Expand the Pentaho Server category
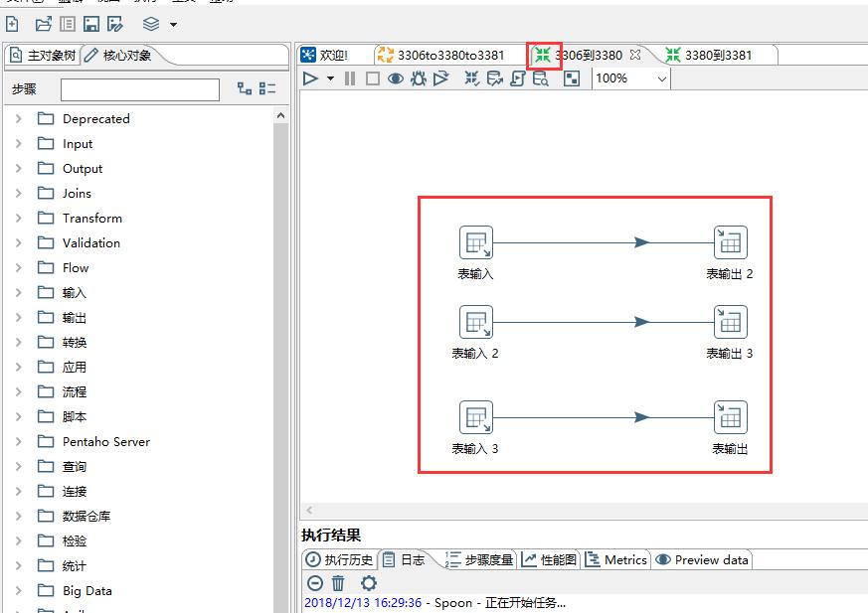 pyautogui.click(x=18, y=441)
